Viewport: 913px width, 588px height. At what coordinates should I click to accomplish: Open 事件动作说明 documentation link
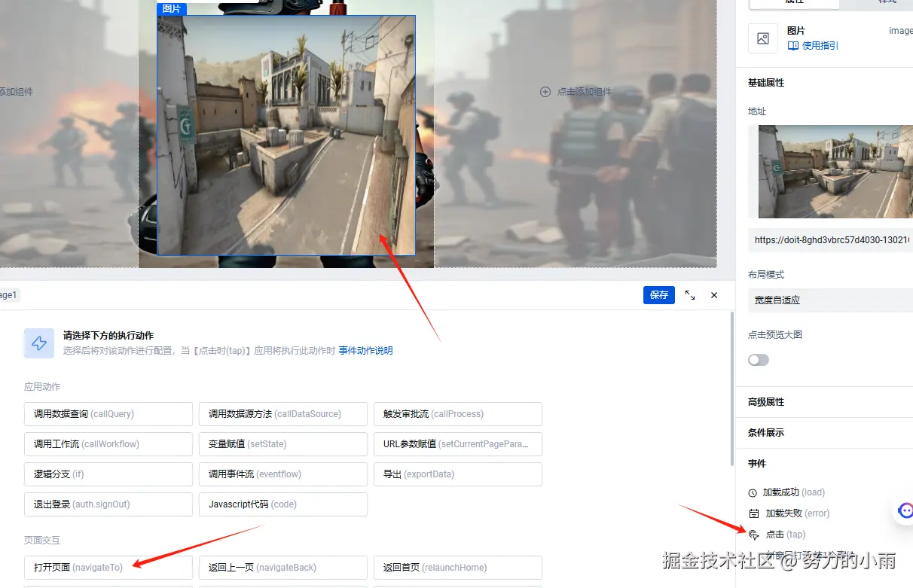(365, 351)
